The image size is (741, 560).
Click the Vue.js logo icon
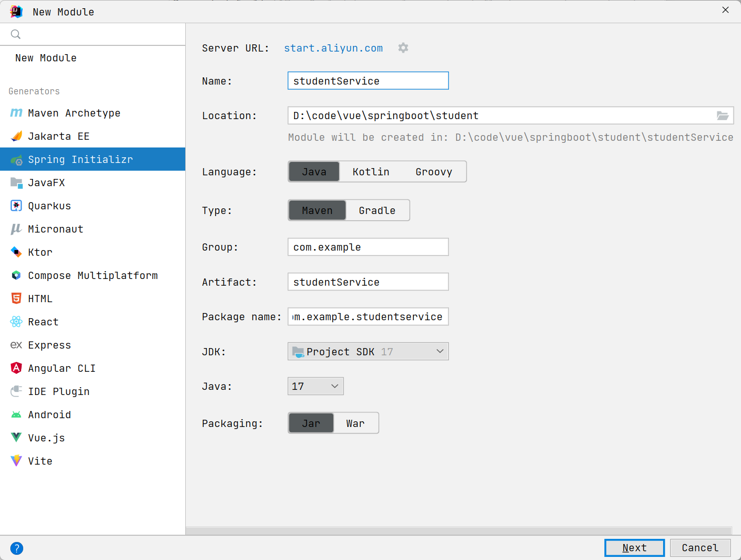[x=17, y=438]
